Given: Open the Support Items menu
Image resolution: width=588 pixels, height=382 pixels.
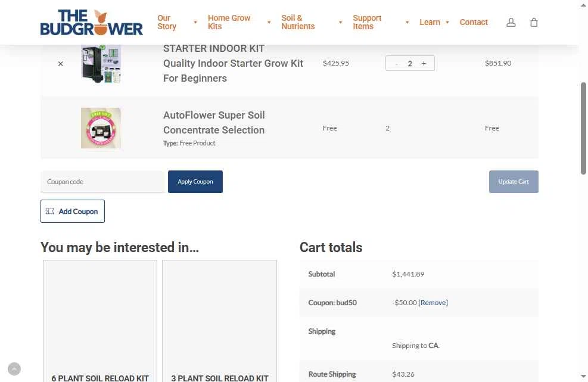Looking at the screenshot, I should pos(367,22).
